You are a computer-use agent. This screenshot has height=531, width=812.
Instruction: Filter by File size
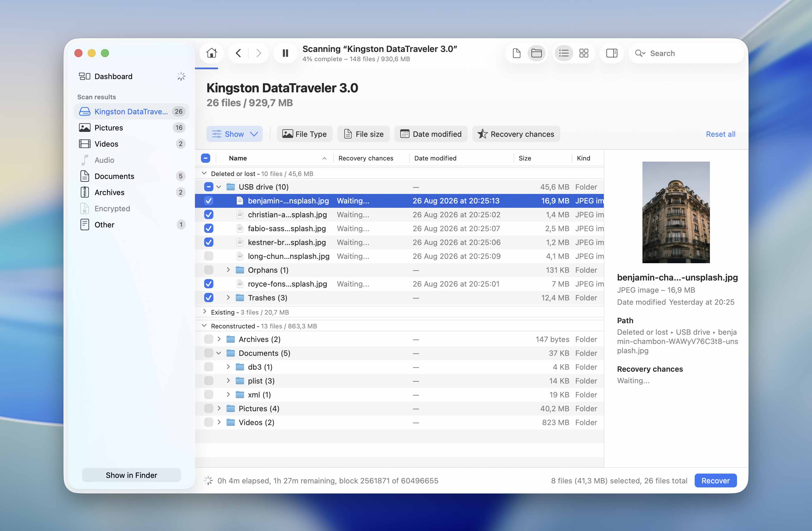[x=363, y=134]
